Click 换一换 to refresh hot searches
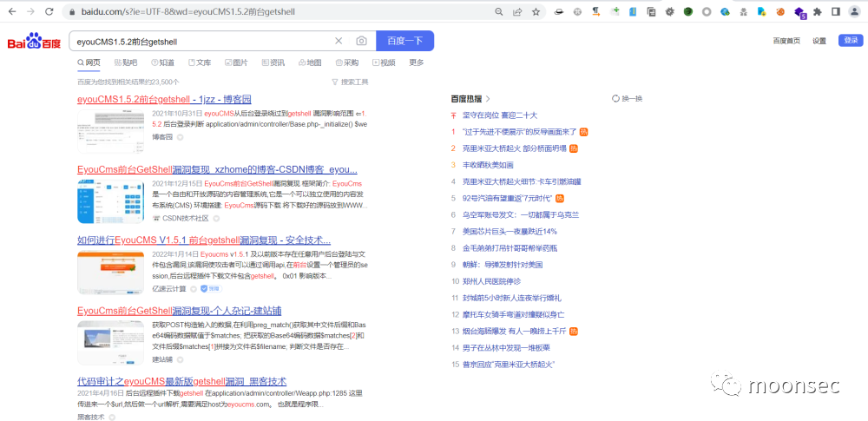This screenshot has width=868, height=421. pyautogui.click(x=632, y=99)
